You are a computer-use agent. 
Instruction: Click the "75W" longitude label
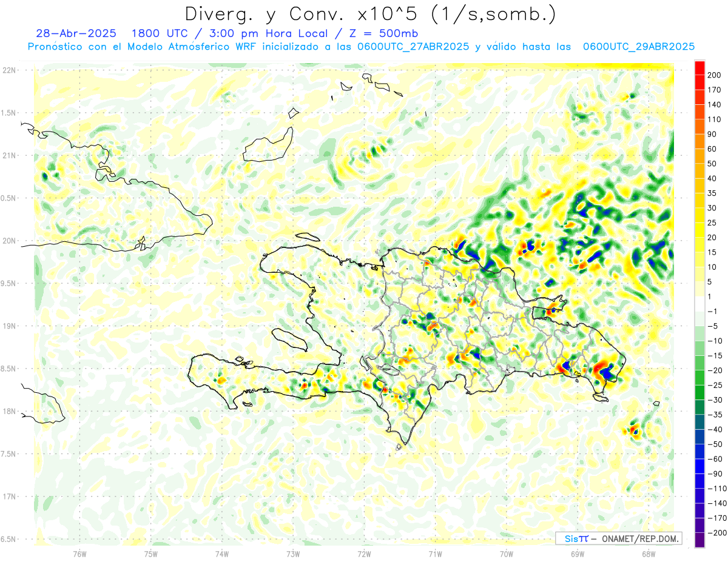tap(150, 554)
